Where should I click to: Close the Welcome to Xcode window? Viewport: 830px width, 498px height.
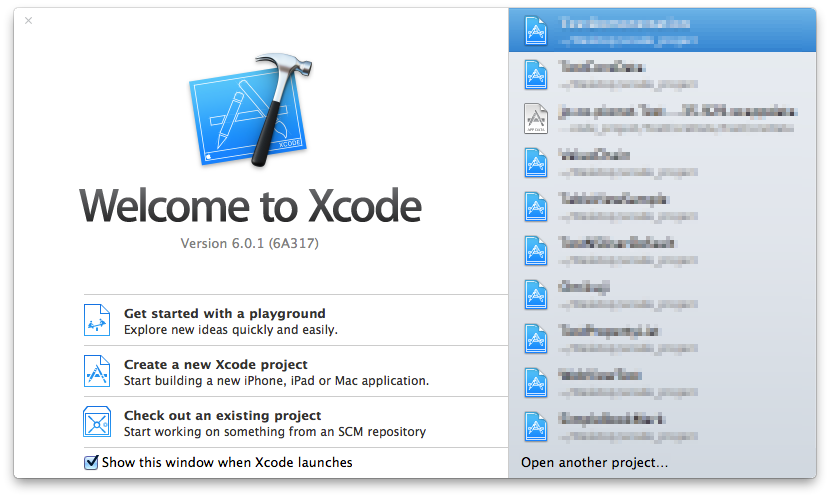(29, 21)
